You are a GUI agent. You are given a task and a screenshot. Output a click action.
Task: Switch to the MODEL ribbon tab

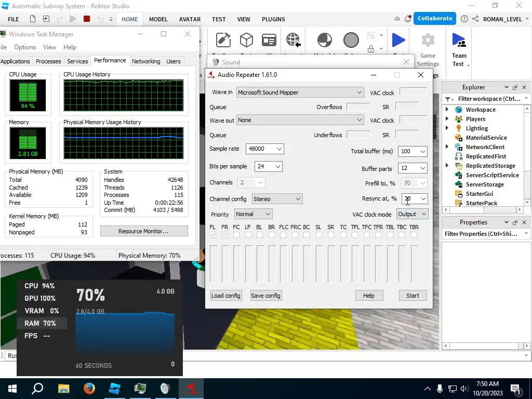coord(158,19)
